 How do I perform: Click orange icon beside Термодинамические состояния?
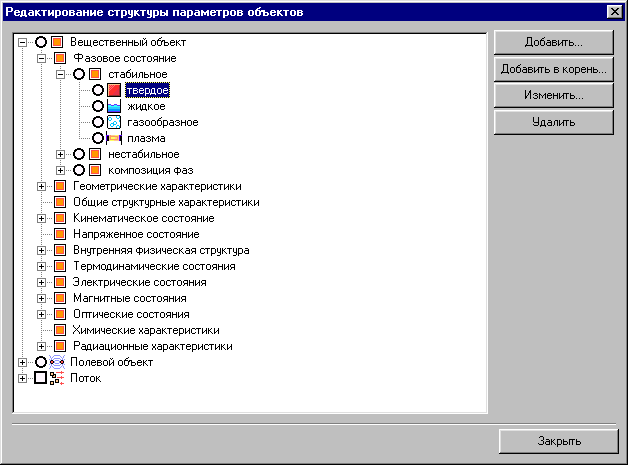(x=60, y=266)
